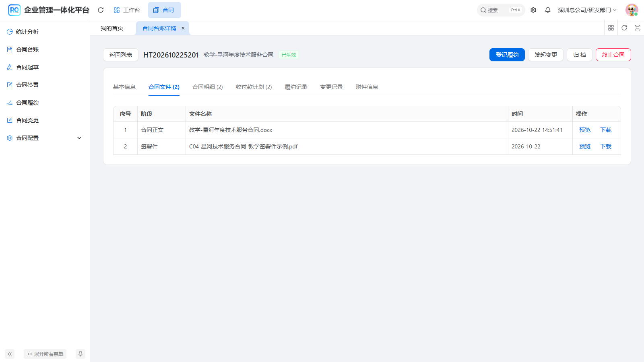
Task: Switch to the 基本信息 tab
Action: (x=124, y=87)
